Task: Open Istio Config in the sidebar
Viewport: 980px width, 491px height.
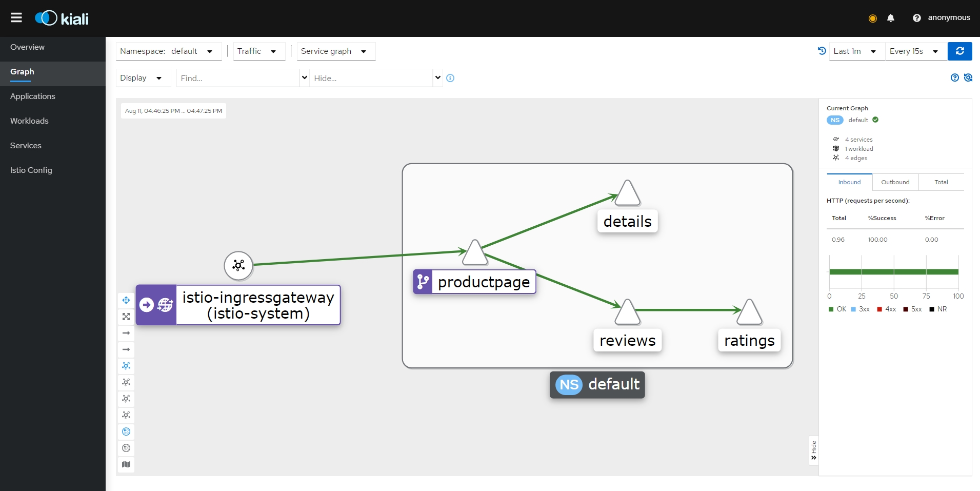Action: [31, 170]
